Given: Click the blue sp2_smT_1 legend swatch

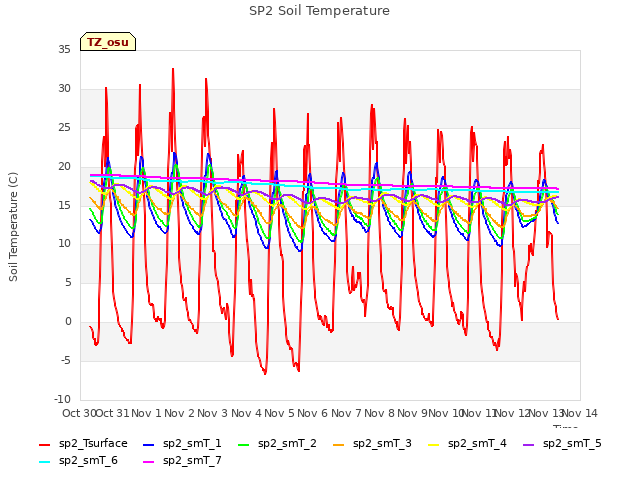Looking at the screenshot, I should pyautogui.click(x=149, y=444).
